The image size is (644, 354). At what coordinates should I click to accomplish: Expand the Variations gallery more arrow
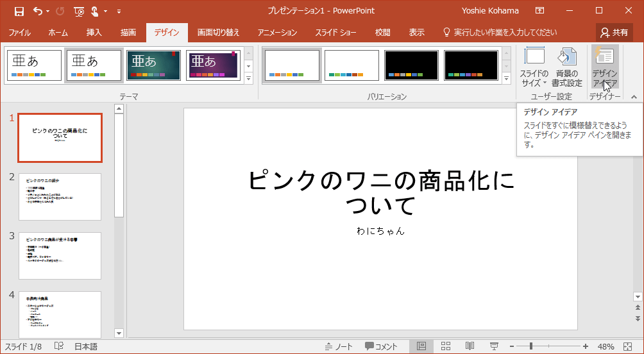coord(506,78)
